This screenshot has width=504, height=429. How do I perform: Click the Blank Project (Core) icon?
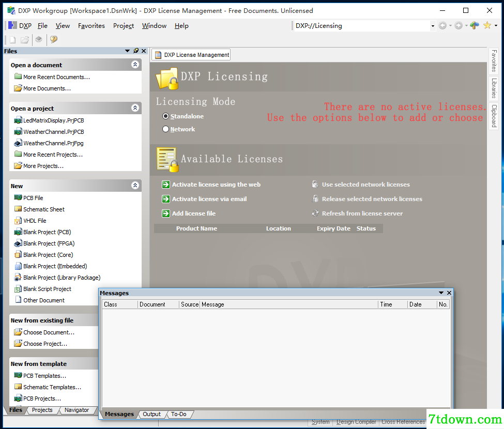pyautogui.click(x=18, y=255)
